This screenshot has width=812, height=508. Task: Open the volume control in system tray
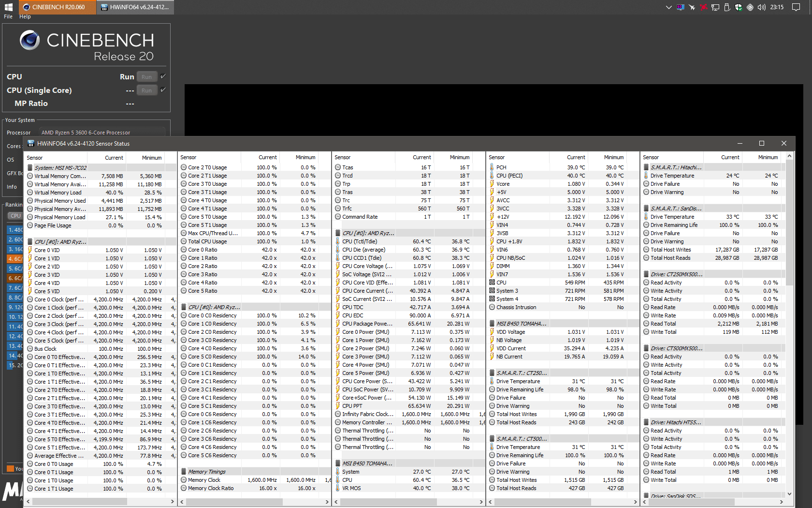pyautogui.click(x=761, y=7)
